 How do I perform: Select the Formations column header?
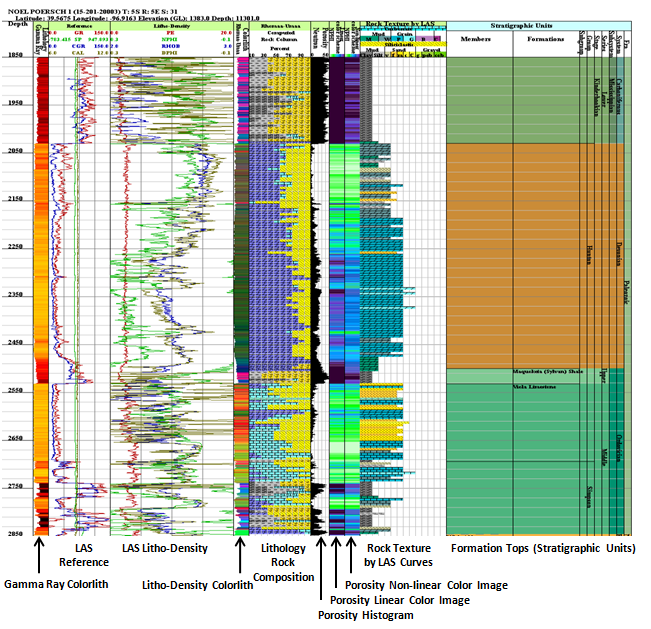point(546,39)
